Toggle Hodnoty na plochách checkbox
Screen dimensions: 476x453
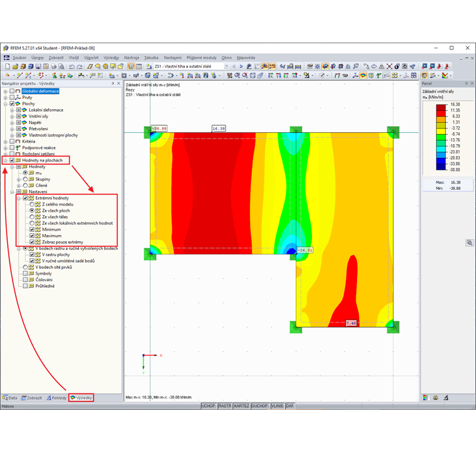(12, 160)
